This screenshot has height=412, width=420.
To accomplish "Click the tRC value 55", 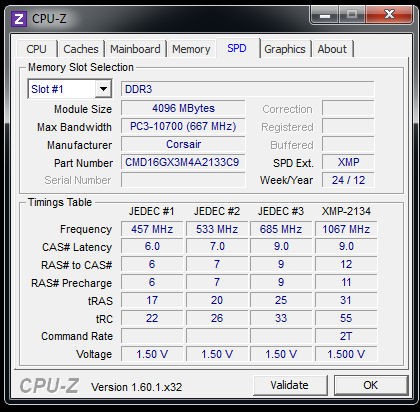I will (x=346, y=318).
